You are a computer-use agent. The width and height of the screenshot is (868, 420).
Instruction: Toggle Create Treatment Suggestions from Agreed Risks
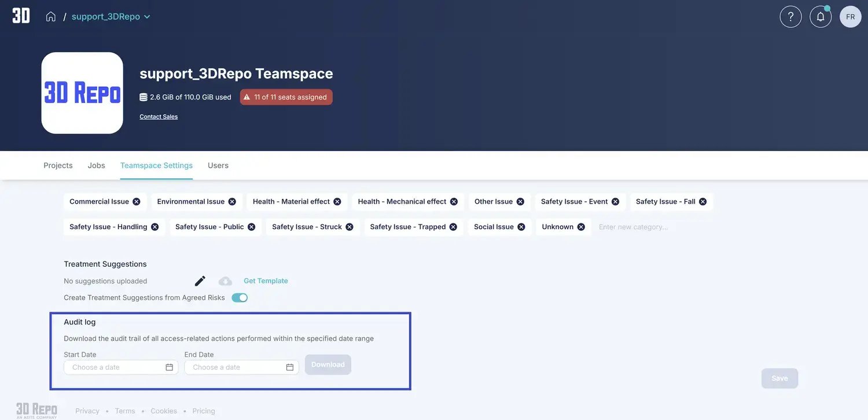[x=240, y=298]
